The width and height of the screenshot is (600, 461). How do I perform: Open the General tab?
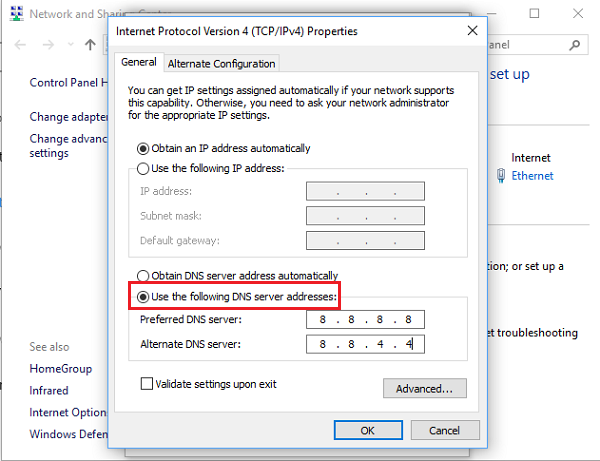pos(139,63)
